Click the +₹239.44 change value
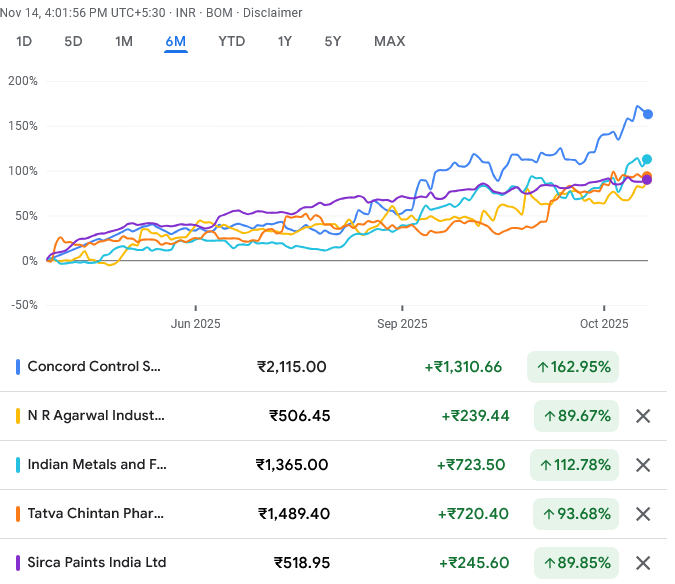 476,416
